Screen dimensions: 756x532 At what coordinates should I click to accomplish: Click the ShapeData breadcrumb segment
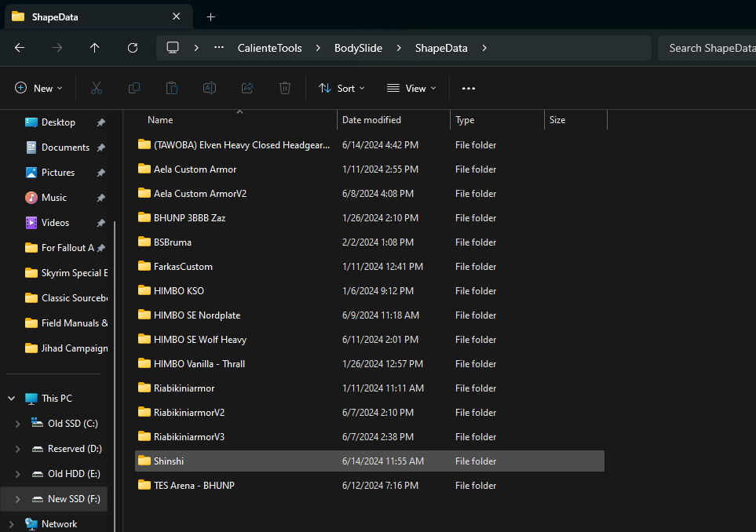click(441, 48)
